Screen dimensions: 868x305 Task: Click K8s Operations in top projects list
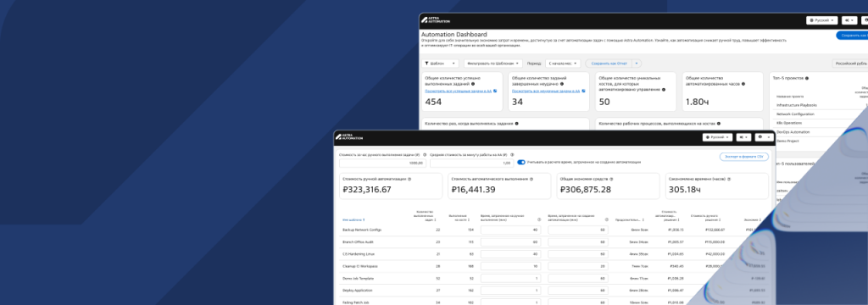pos(788,123)
